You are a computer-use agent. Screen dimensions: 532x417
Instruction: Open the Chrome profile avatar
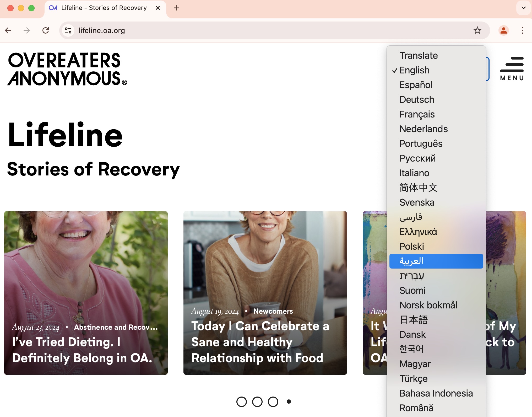click(x=503, y=30)
